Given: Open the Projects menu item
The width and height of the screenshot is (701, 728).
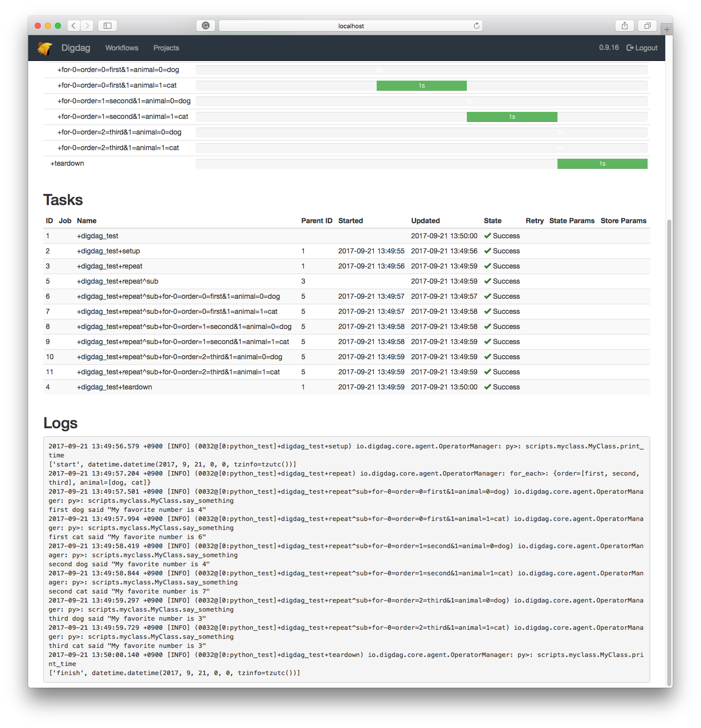Looking at the screenshot, I should (166, 48).
